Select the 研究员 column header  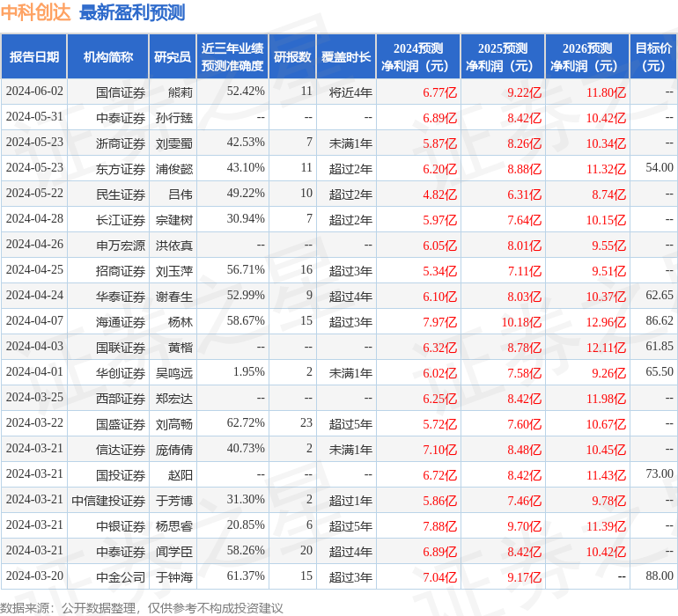pyautogui.click(x=173, y=56)
